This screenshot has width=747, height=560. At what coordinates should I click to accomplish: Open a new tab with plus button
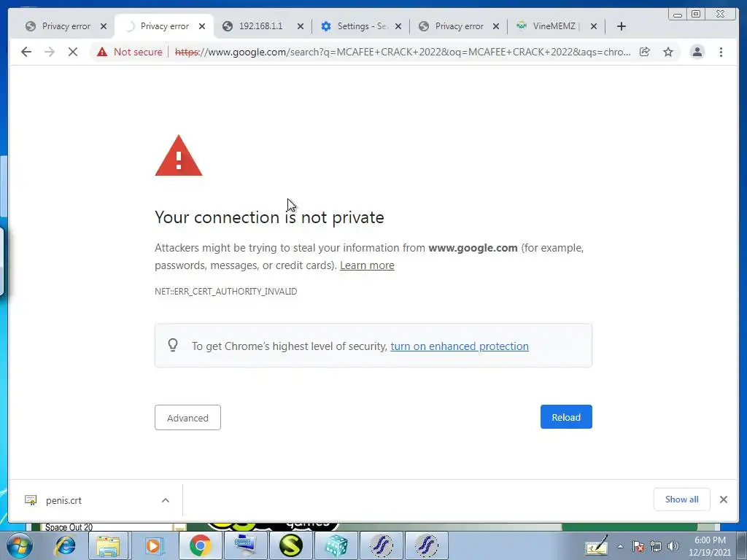click(x=622, y=26)
